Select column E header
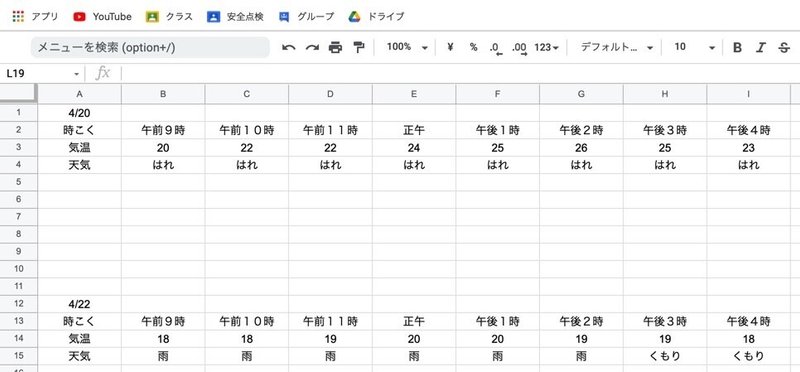Screen dimensions: 800x372 (414, 94)
